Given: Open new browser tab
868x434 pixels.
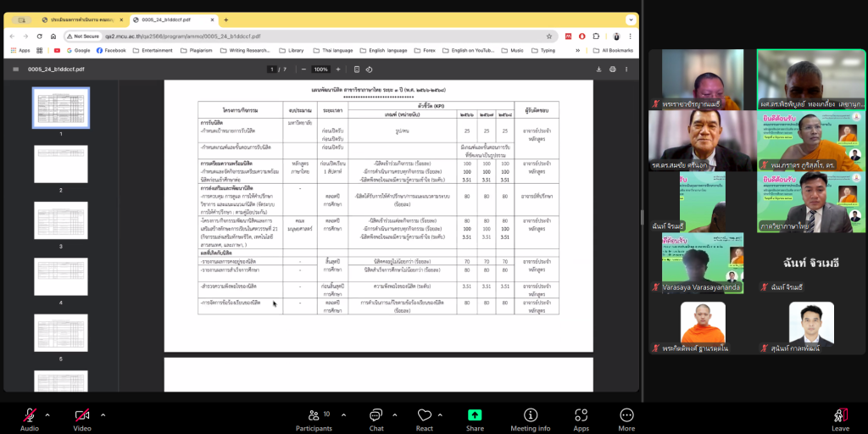Looking at the screenshot, I should pyautogui.click(x=225, y=20).
